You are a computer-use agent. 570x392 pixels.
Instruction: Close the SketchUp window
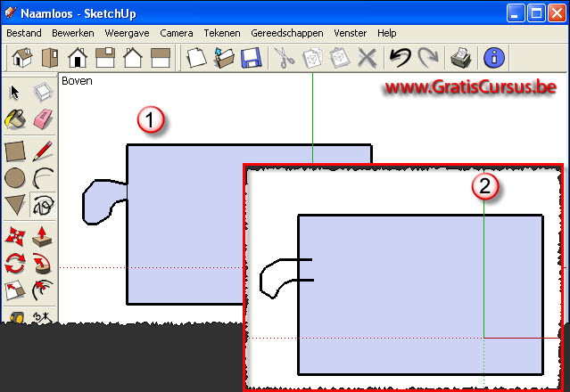557,13
